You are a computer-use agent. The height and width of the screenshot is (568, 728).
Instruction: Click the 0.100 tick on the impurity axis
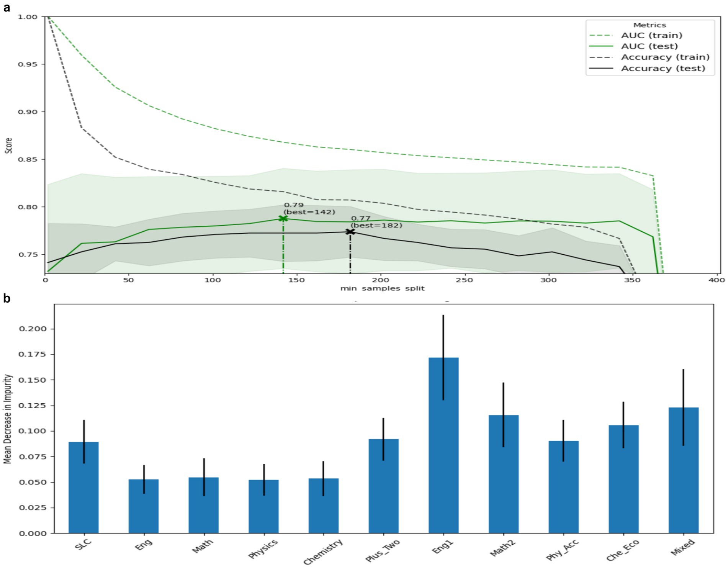coord(33,431)
